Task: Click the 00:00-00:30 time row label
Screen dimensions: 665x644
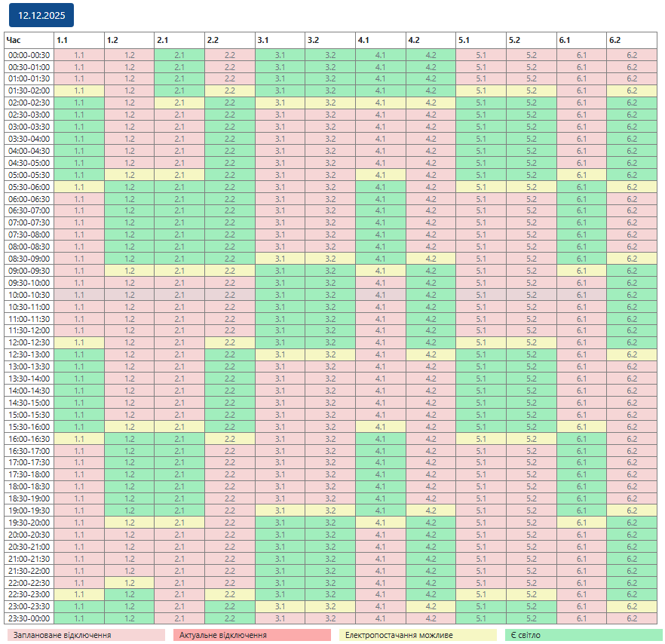Action: (29, 54)
